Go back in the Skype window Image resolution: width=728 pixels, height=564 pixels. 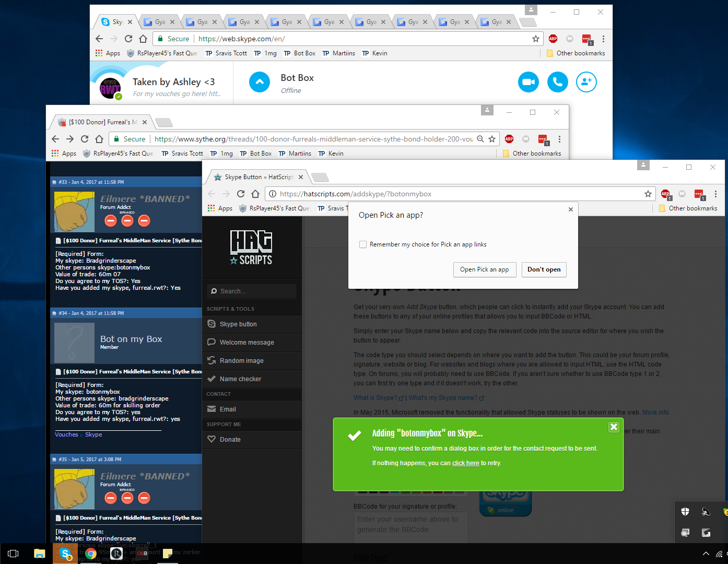pos(99,39)
